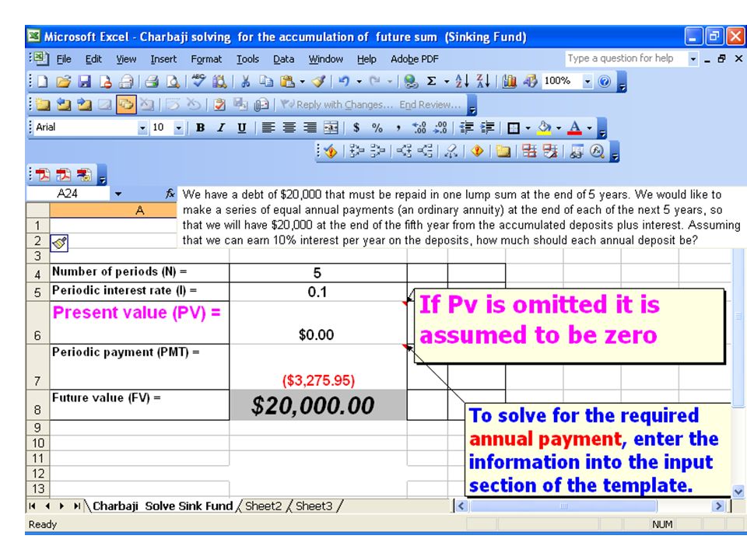
Task: Select the ($3,275.95) payment cell
Action: click(x=318, y=366)
